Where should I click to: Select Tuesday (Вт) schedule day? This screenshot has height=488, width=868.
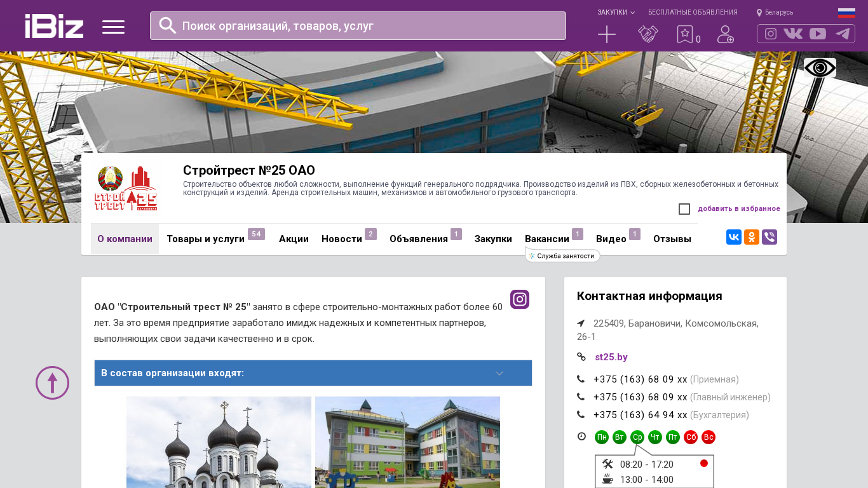point(620,437)
